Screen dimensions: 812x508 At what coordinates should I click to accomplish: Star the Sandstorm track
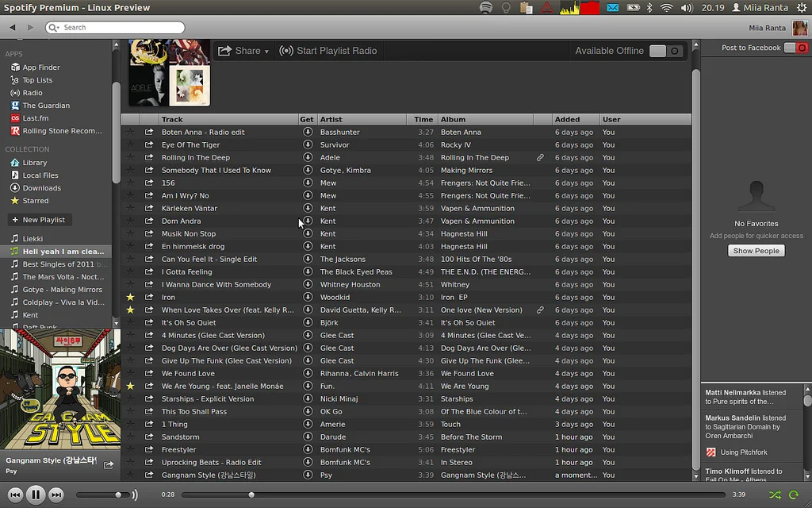click(131, 437)
